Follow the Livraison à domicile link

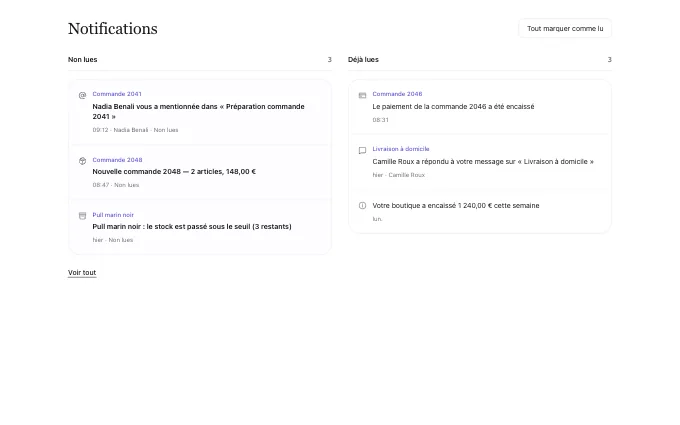[401, 149]
